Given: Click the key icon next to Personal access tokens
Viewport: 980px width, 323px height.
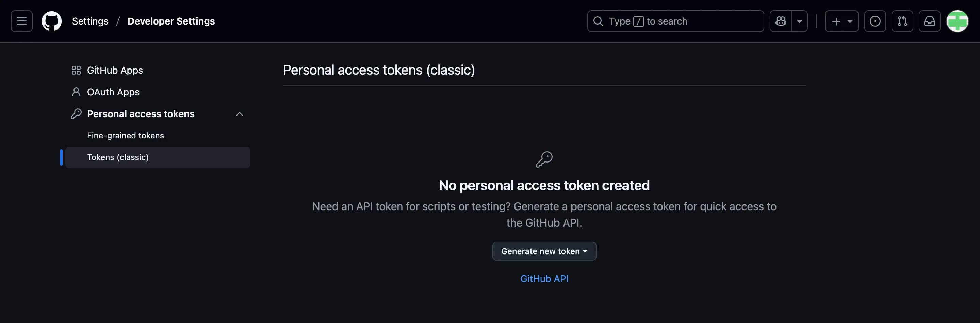Looking at the screenshot, I should [x=76, y=113].
